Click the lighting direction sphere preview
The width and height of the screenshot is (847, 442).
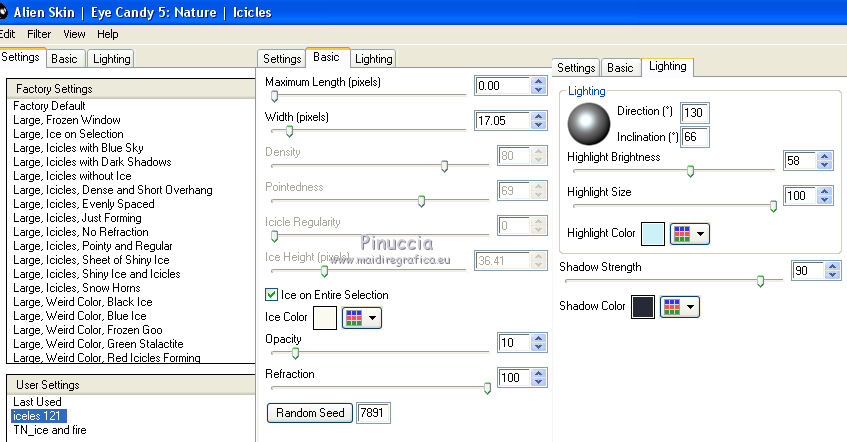pos(589,124)
